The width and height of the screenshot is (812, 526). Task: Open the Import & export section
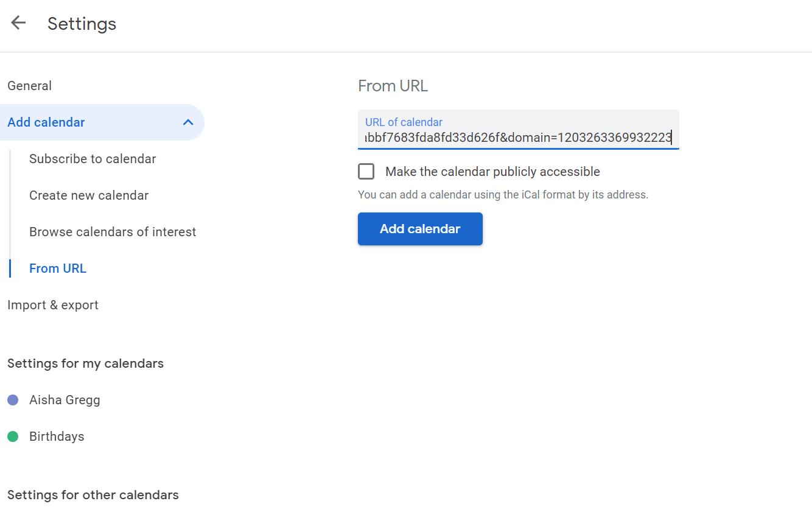pos(53,305)
